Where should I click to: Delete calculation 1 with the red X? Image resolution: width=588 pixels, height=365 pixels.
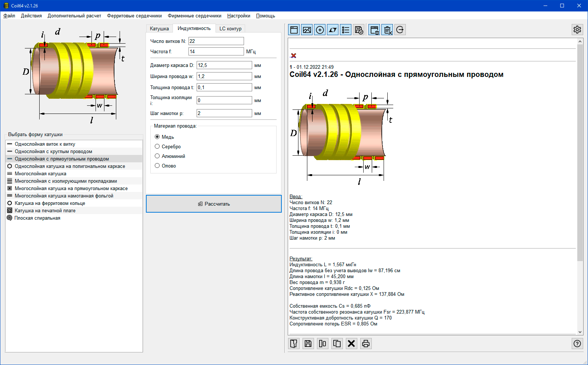pos(294,55)
